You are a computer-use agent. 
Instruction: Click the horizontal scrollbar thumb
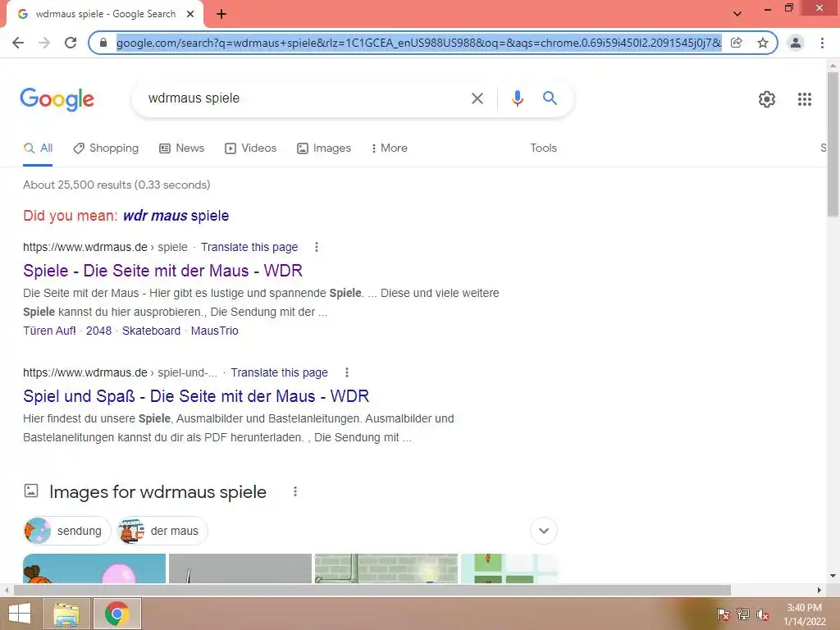[x=372, y=590]
